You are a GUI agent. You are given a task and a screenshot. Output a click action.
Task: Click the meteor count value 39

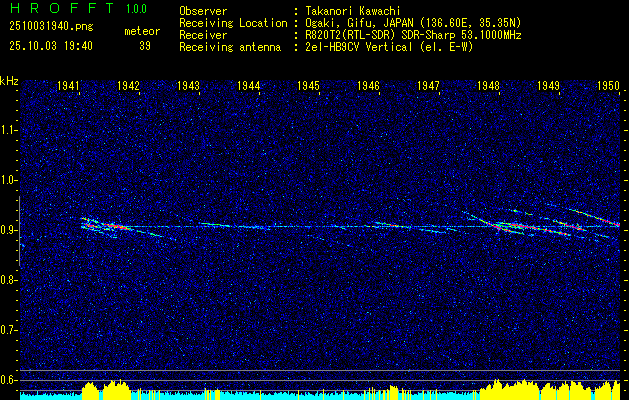pos(145,46)
